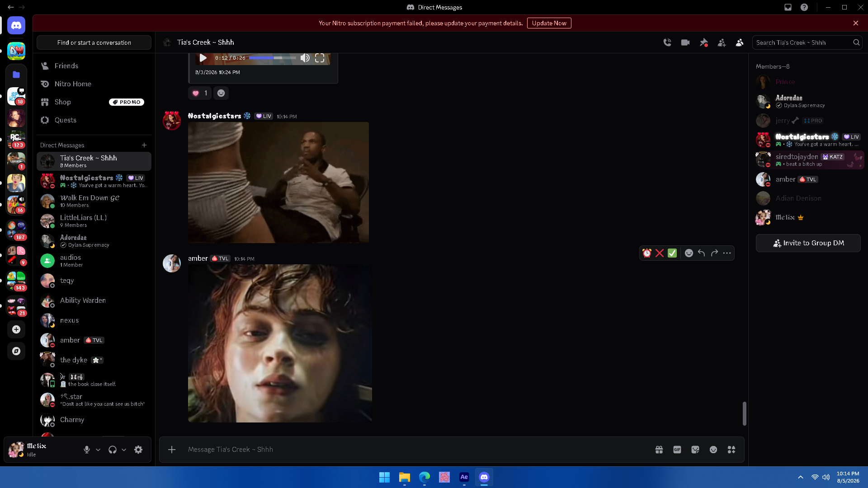React to amber's message with alarm clock emoji
Viewport: 868px width, 488px height.
647,253
